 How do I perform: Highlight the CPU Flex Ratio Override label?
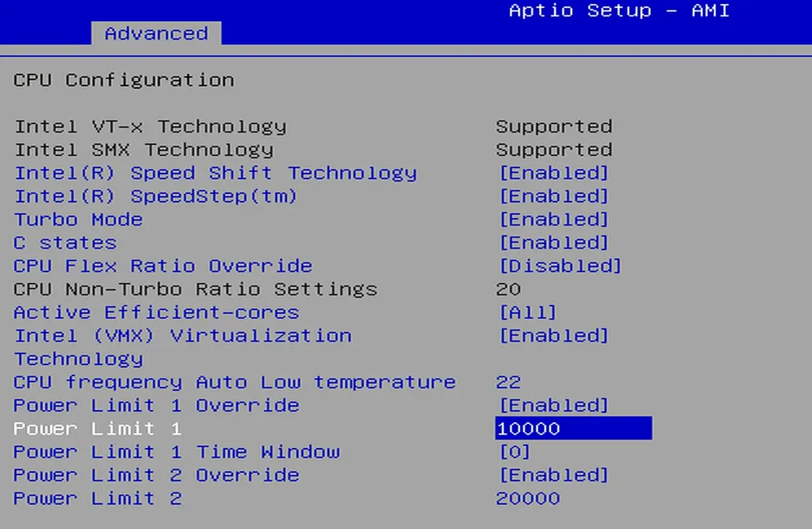point(163,266)
